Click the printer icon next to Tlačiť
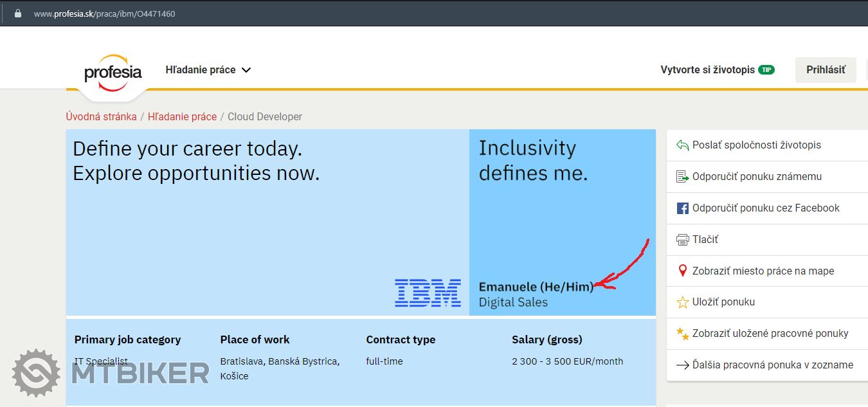 (x=682, y=240)
